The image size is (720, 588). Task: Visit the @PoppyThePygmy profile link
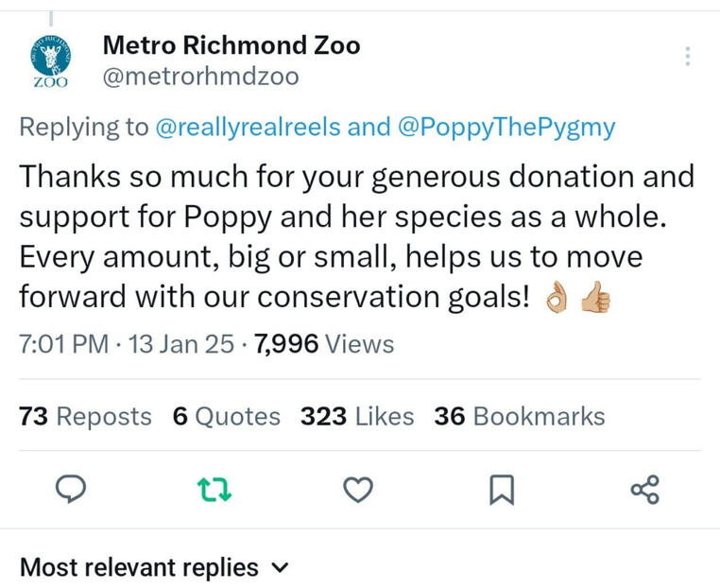coord(507,128)
